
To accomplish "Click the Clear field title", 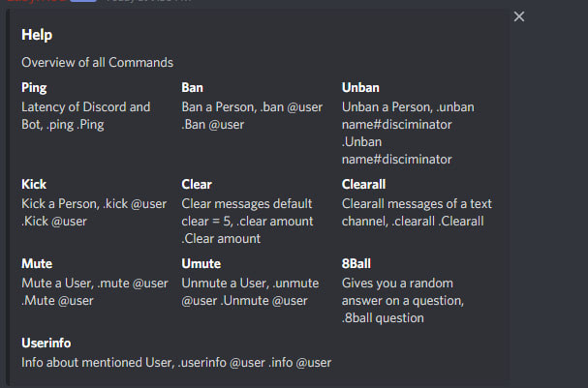I will [197, 184].
